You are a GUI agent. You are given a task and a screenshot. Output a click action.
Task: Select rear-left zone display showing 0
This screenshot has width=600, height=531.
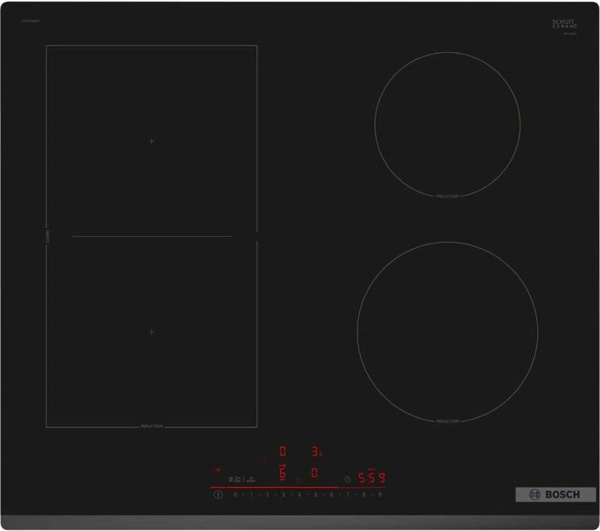pos(283,451)
